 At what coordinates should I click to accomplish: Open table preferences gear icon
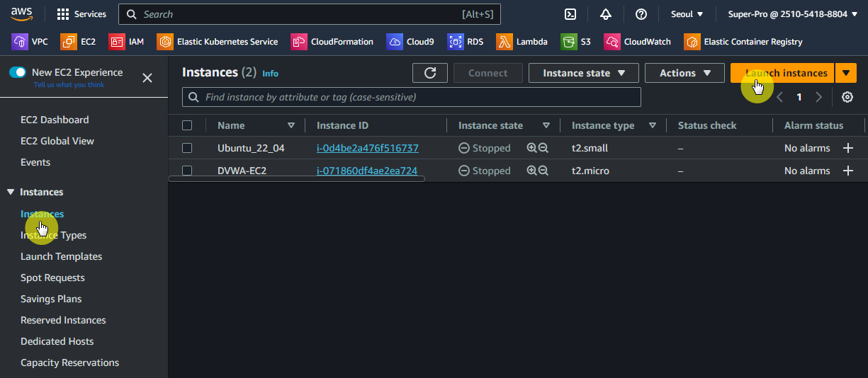point(847,98)
